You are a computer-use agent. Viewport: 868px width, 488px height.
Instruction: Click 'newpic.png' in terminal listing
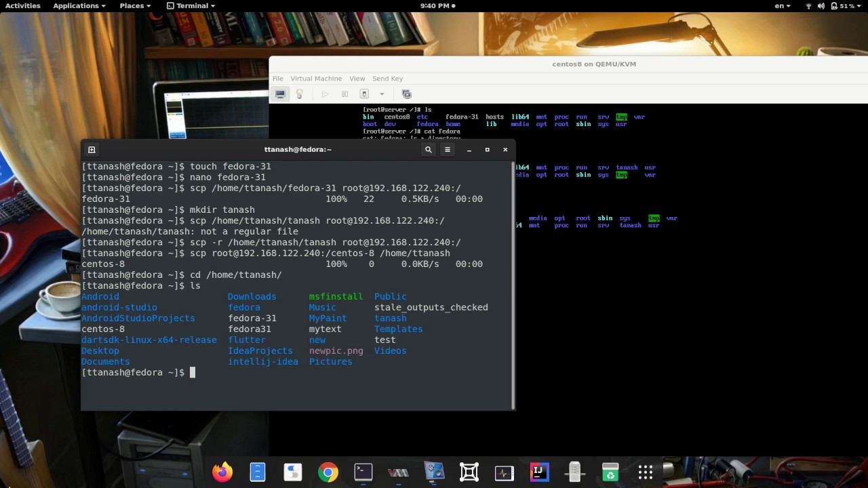pos(336,351)
